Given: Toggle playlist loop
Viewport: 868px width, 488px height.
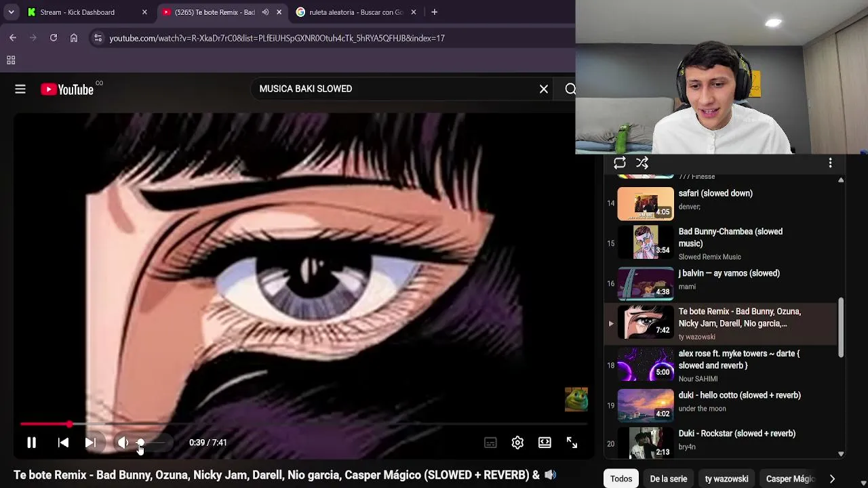Looking at the screenshot, I should [x=619, y=163].
